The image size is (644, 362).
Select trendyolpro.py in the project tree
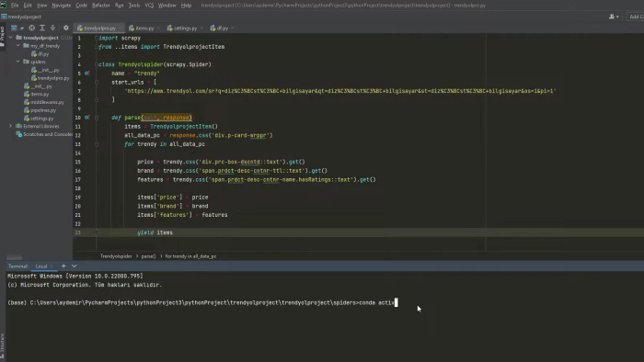(x=50, y=78)
